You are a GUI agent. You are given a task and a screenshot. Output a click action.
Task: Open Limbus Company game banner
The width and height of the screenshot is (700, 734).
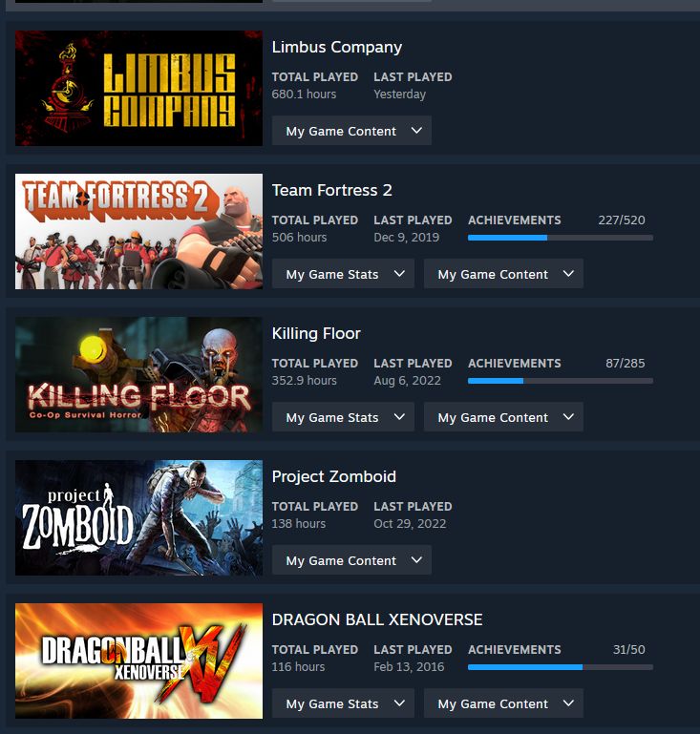pyautogui.click(x=138, y=88)
